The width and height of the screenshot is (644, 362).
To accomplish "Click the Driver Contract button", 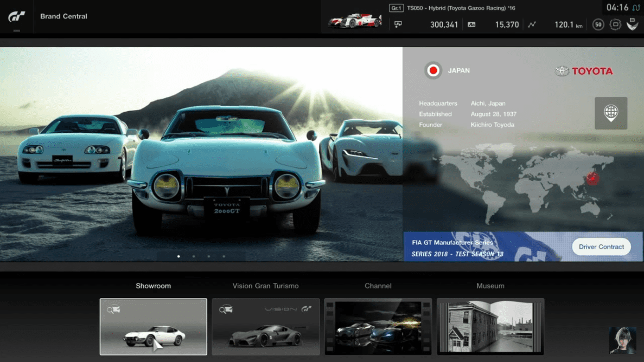I will pyautogui.click(x=601, y=247).
